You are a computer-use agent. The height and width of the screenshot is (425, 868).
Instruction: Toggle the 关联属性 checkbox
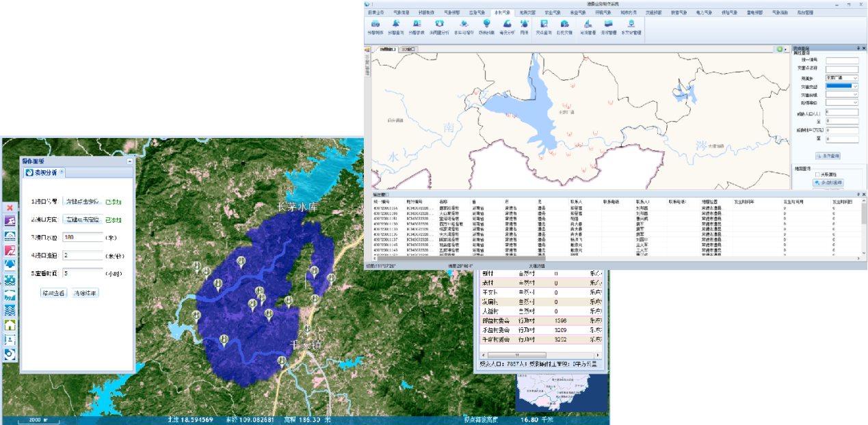click(x=817, y=174)
